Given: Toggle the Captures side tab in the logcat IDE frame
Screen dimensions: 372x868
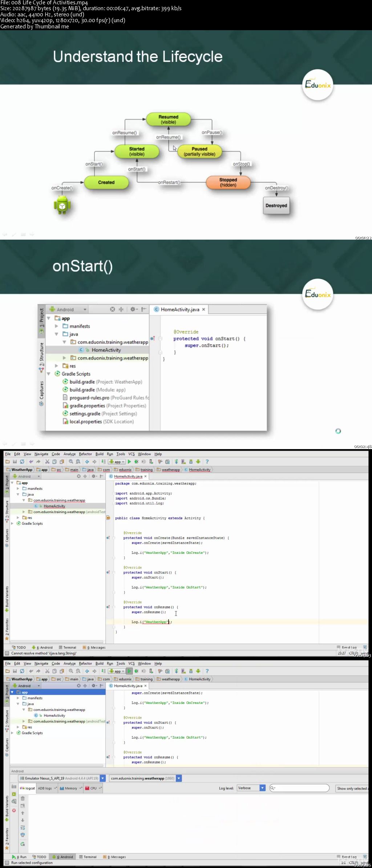Looking at the screenshot, I should point(7,747).
